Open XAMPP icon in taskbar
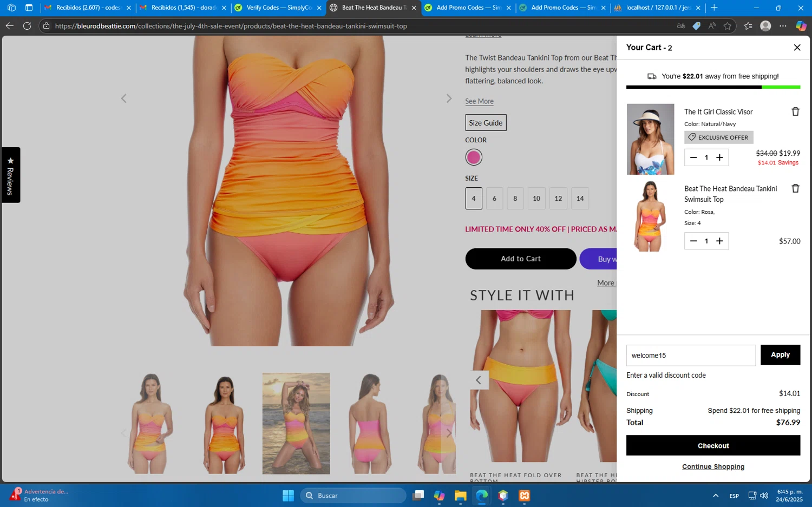Viewport: 812px width, 507px height. [x=524, y=496]
